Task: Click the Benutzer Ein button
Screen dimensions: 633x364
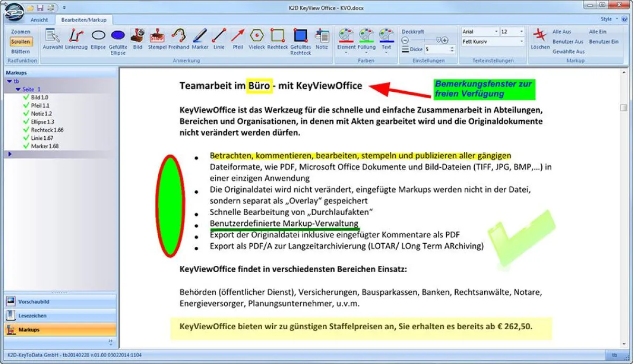Action: (603, 42)
